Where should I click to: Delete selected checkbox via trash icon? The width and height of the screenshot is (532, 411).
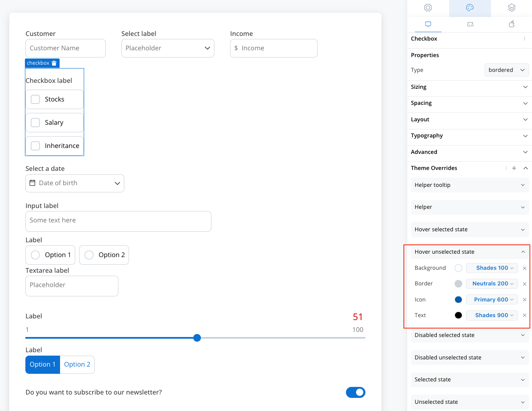[54, 63]
